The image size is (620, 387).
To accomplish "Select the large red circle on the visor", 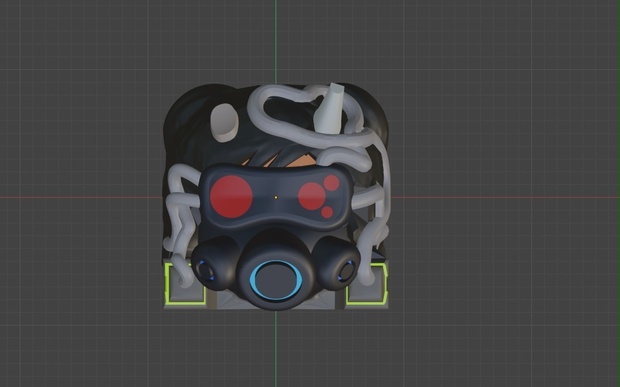I will click(x=231, y=197).
